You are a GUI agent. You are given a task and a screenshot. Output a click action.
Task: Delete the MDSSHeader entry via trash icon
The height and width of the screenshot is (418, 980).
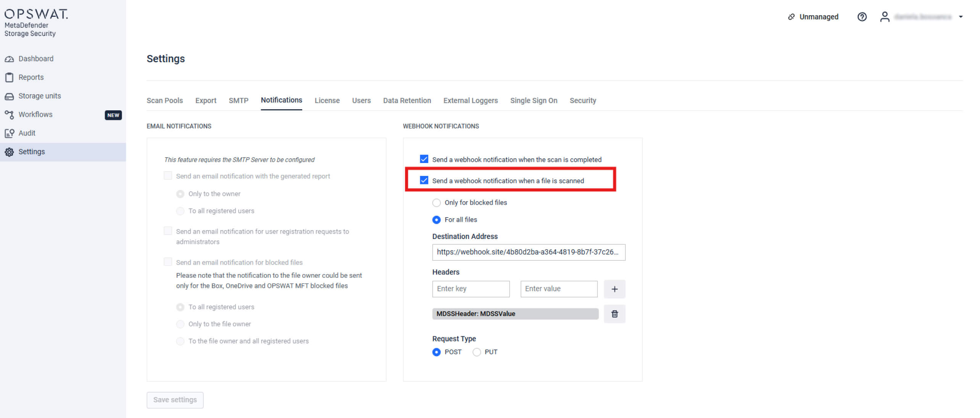pyautogui.click(x=614, y=313)
